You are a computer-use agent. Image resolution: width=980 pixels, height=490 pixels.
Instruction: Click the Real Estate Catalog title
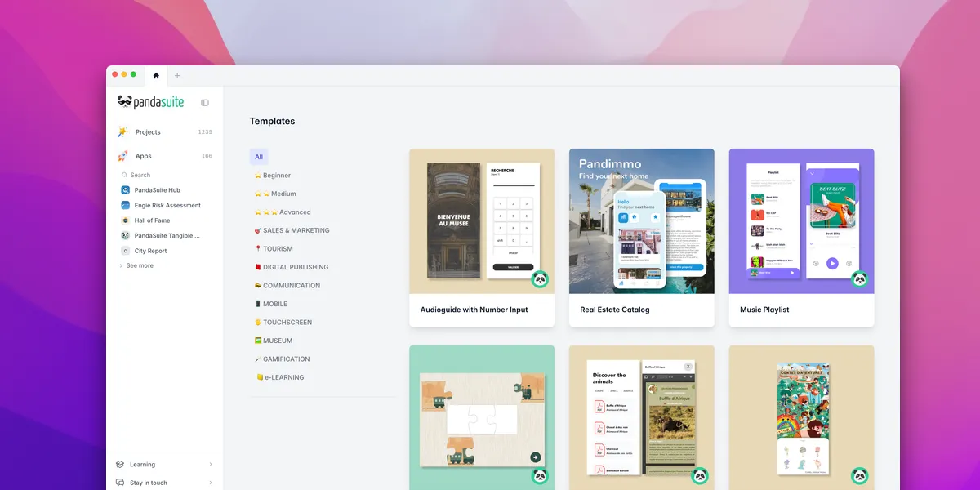(615, 310)
